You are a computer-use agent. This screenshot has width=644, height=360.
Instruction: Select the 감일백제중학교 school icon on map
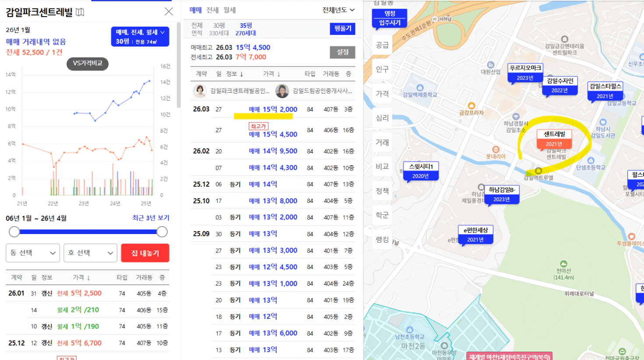[x=420, y=87]
